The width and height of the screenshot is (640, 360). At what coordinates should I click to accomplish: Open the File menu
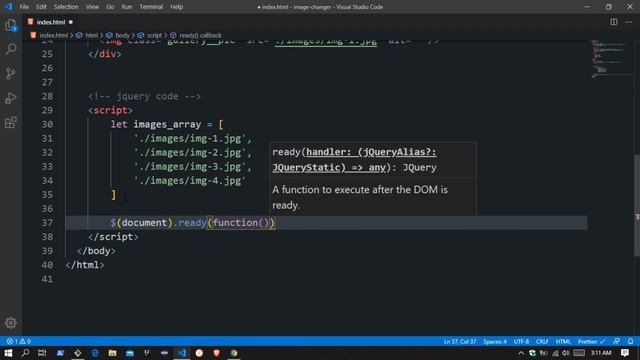(24, 7)
